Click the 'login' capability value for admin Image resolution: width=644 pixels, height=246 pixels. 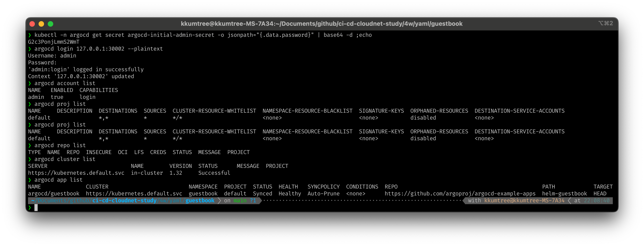pos(87,97)
